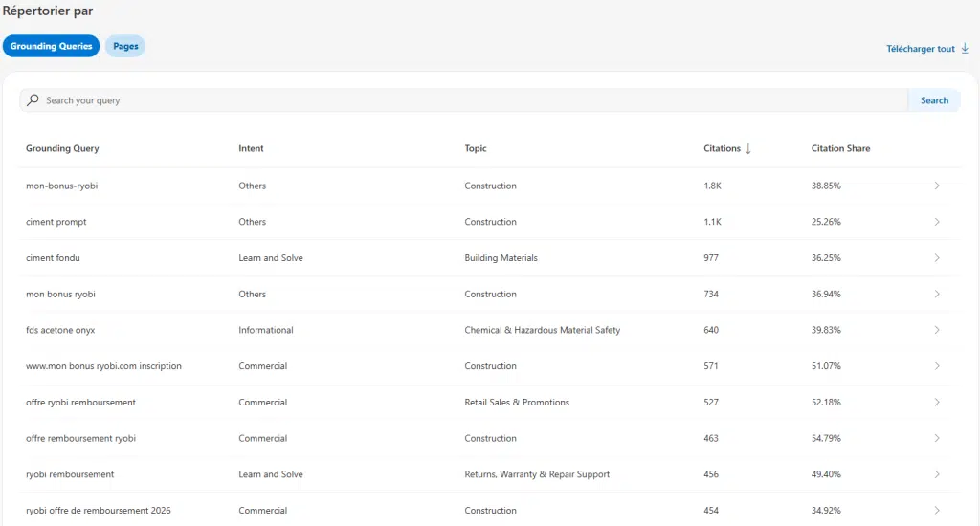
Task: Select the offre ryobi remboursement query
Action: (x=80, y=403)
